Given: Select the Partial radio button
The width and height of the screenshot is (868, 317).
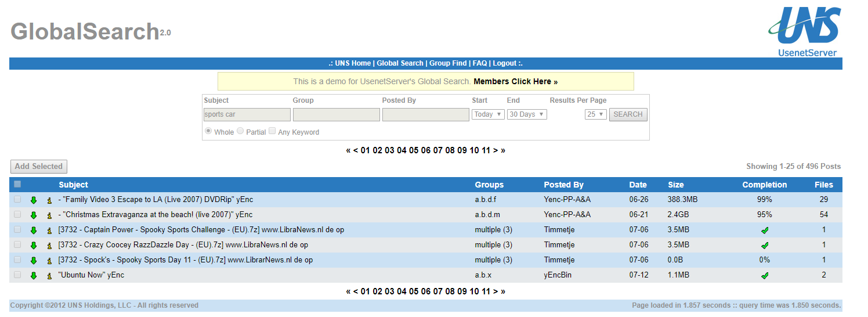Looking at the screenshot, I should click(240, 131).
